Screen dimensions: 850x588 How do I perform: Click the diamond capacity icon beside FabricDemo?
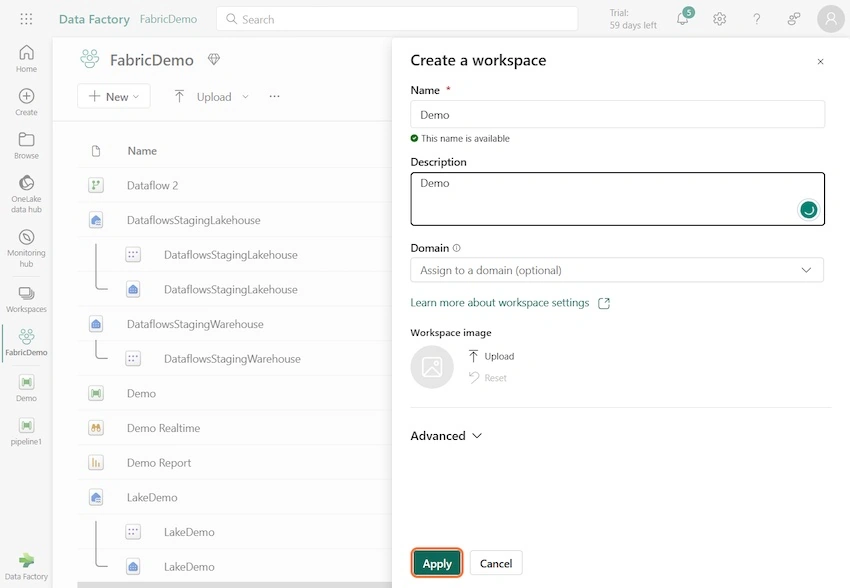coord(214,59)
